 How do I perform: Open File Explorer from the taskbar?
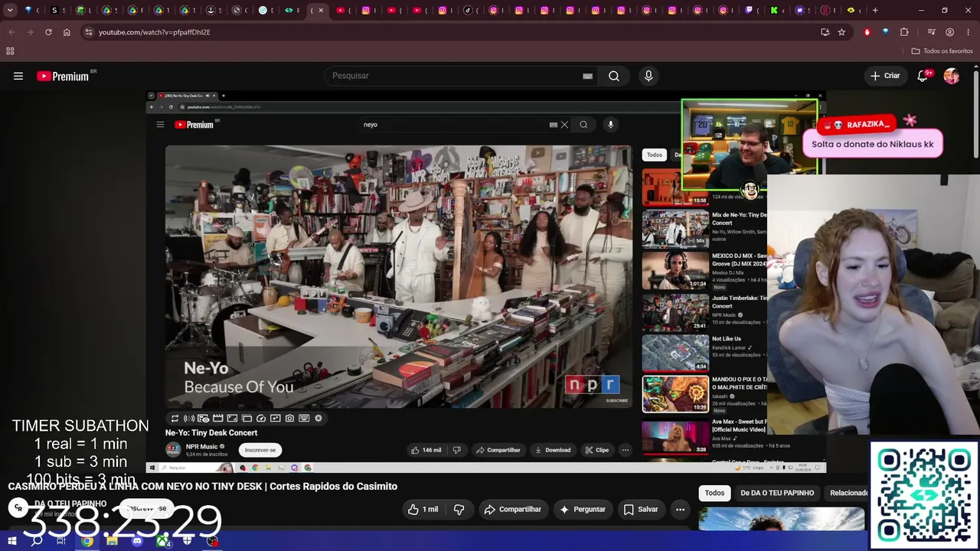click(112, 542)
